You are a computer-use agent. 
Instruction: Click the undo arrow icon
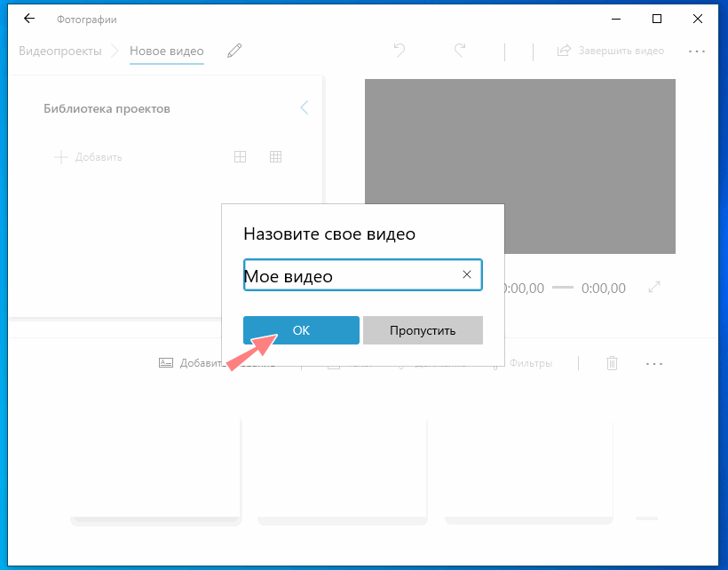point(400,51)
